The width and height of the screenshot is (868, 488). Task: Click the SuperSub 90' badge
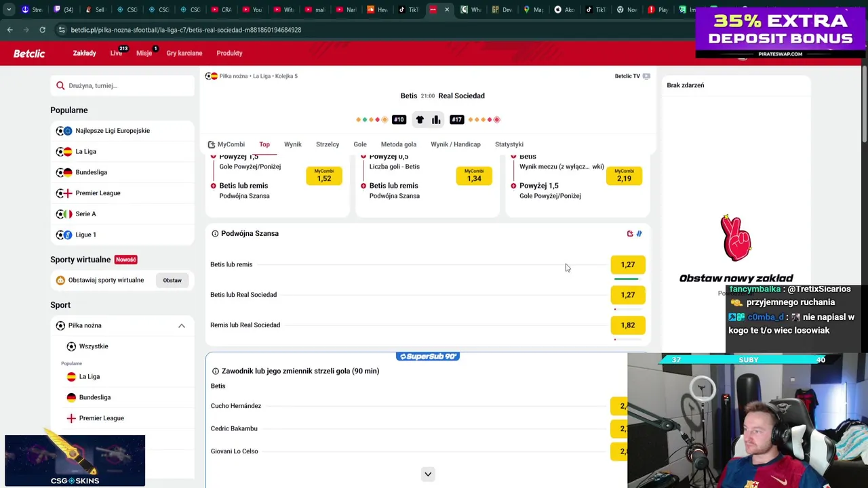pos(428,357)
